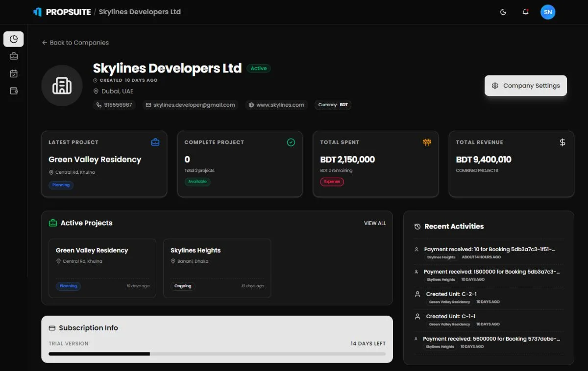Open the SN user avatar menu

tap(548, 12)
